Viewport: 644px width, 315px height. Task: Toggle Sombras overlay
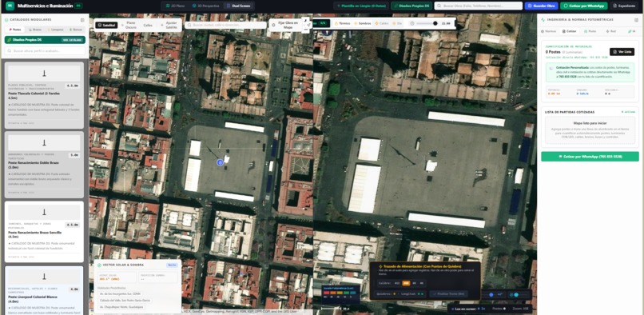pos(362,23)
